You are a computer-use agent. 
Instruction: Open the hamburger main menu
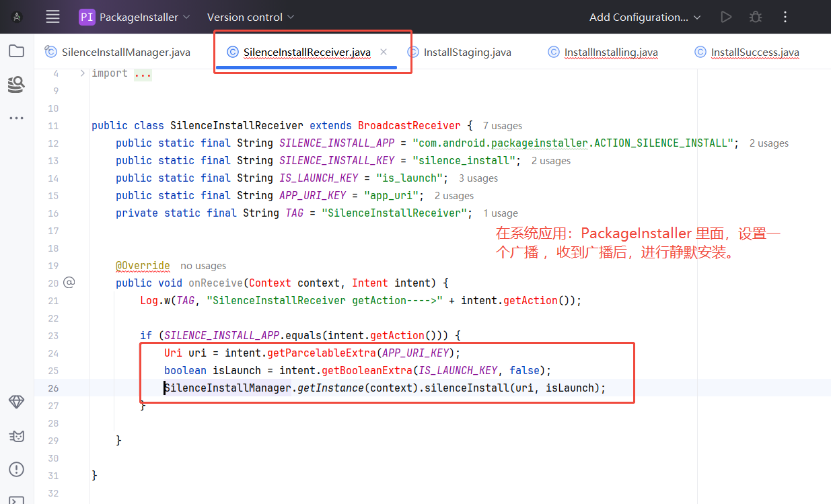pos(52,17)
